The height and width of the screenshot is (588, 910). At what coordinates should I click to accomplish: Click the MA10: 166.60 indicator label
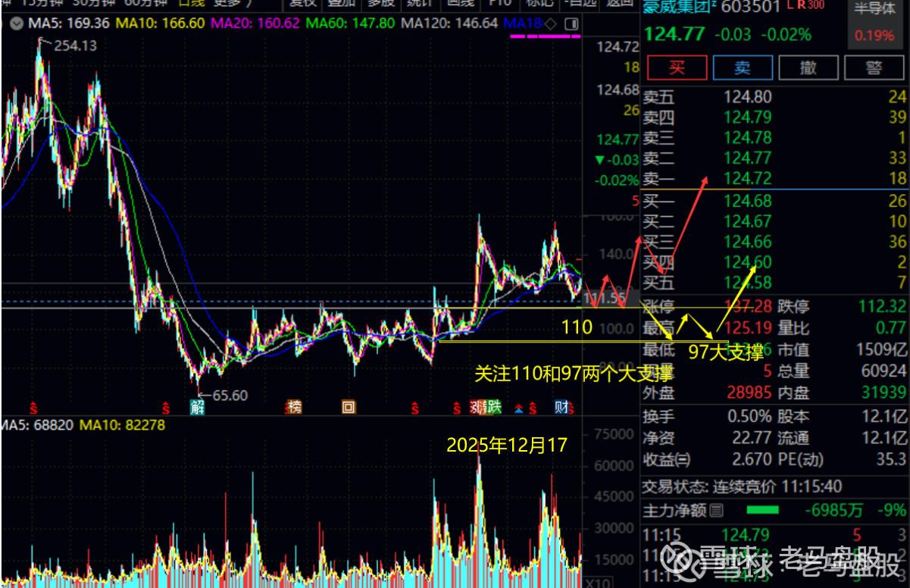point(160,23)
